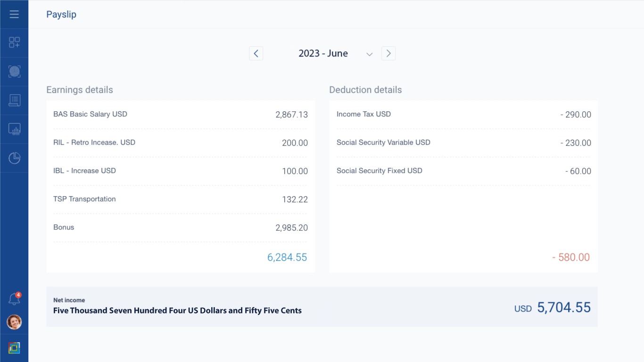This screenshot has height=362, width=644.
Task: Click the Net income summary bar
Action: tap(322, 306)
